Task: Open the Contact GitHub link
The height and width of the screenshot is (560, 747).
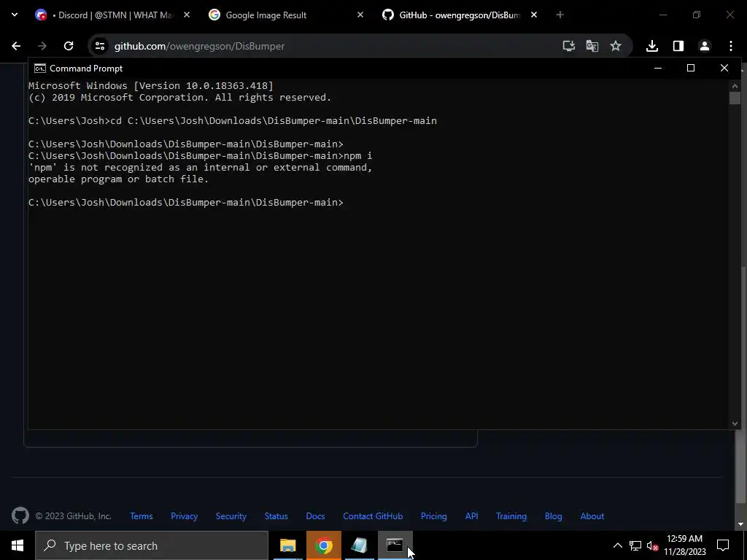Action: pyautogui.click(x=373, y=516)
